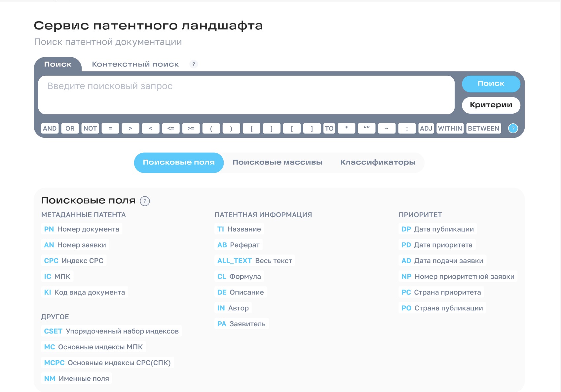Select the Классификаторы tab
The width and height of the screenshot is (561, 392).
(378, 163)
